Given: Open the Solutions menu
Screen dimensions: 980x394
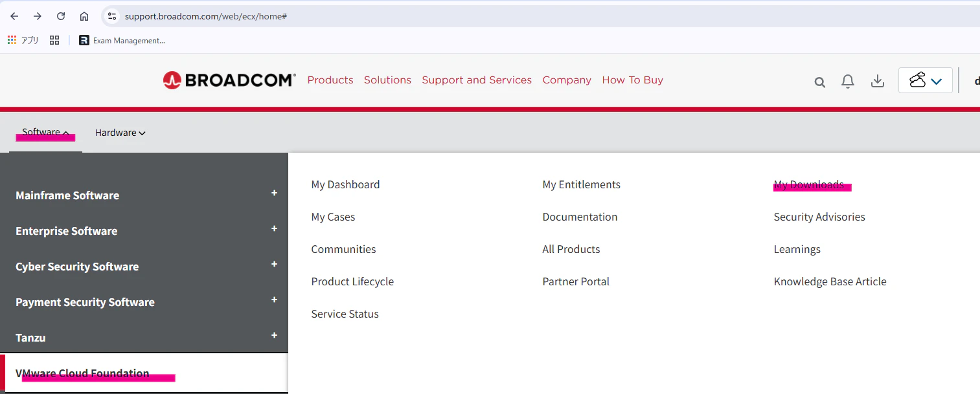Looking at the screenshot, I should [387, 80].
